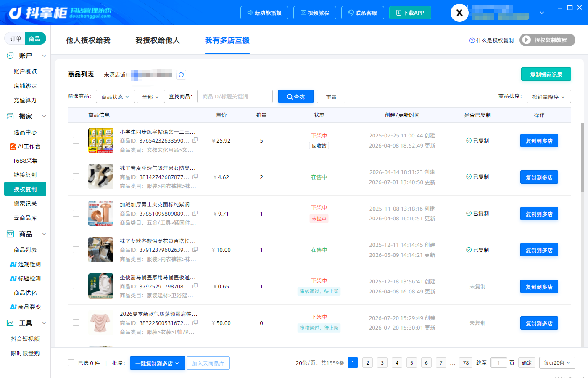Image resolution: width=588 pixels, height=378 pixels.
Task: Tick the checkbox for 袜子春夏季透气 row
Action: [76, 177]
